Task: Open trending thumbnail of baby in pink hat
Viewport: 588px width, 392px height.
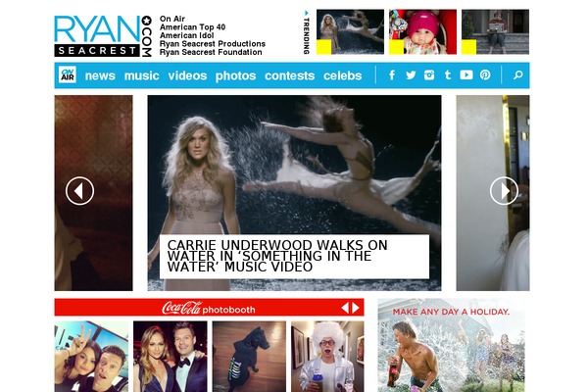Action: 422,32
